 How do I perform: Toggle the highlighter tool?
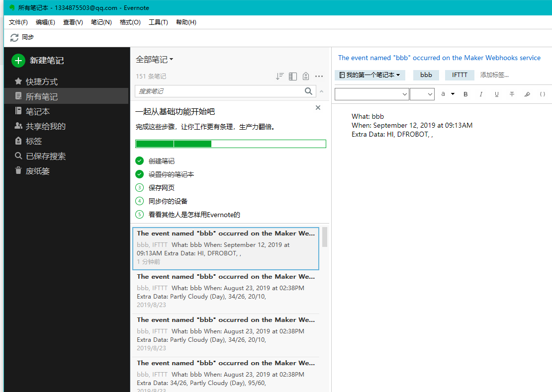click(527, 94)
